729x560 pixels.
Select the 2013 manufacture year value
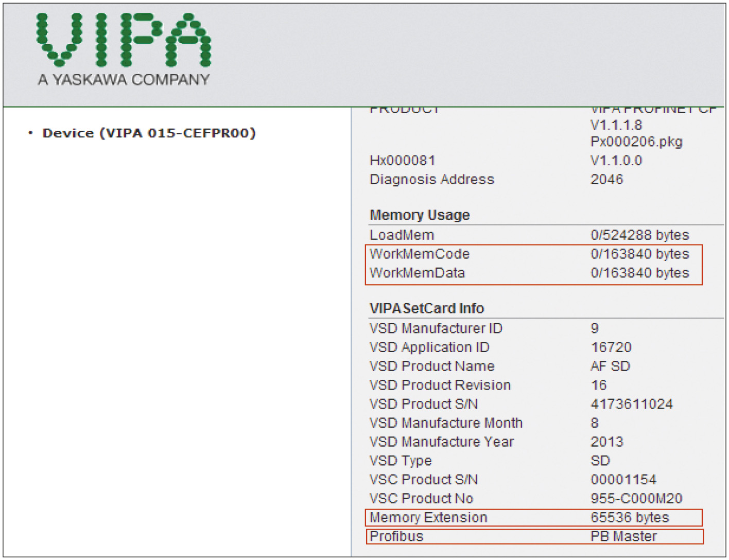click(x=607, y=442)
